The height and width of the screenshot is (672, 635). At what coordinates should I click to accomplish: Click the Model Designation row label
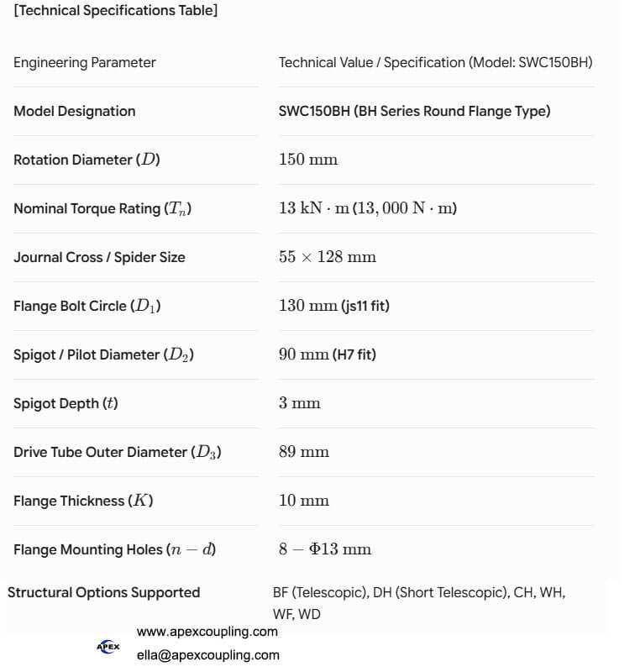pyautogui.click(x=75, y=112)
